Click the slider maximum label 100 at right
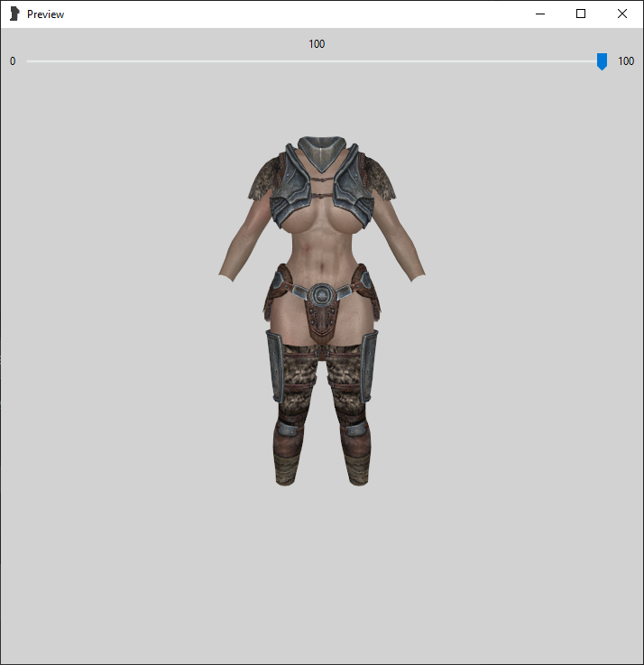This screenshot has height=665, width=644. (x=626, y=61)
